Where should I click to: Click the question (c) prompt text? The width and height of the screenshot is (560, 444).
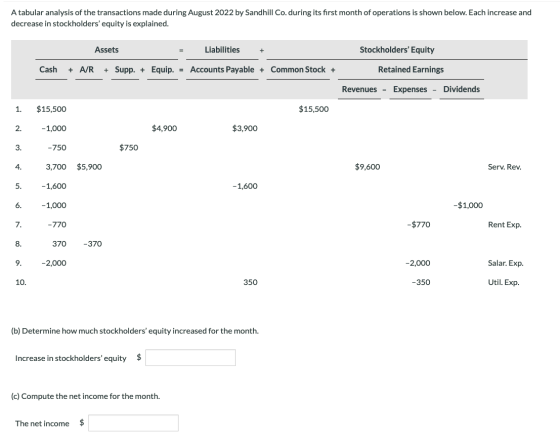85,396
